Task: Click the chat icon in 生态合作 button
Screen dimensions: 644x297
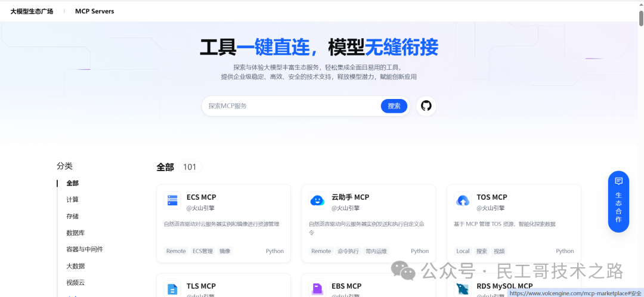Action: click(x=618, y=181)
